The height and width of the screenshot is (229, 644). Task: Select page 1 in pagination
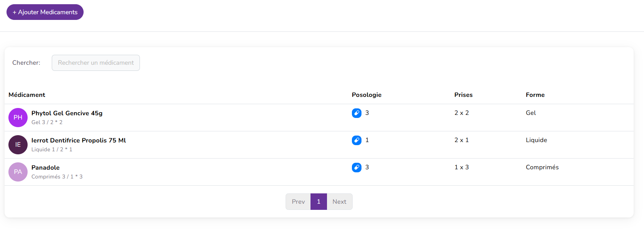pyautogui.click(x=319, y=202)
